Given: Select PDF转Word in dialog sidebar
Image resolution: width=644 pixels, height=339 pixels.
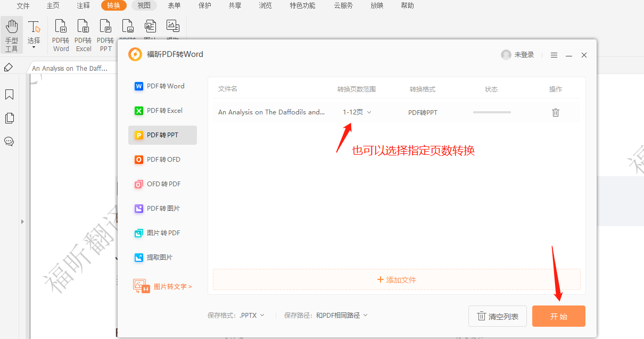Looking at the screenshot, I should (x=162, y=86).
